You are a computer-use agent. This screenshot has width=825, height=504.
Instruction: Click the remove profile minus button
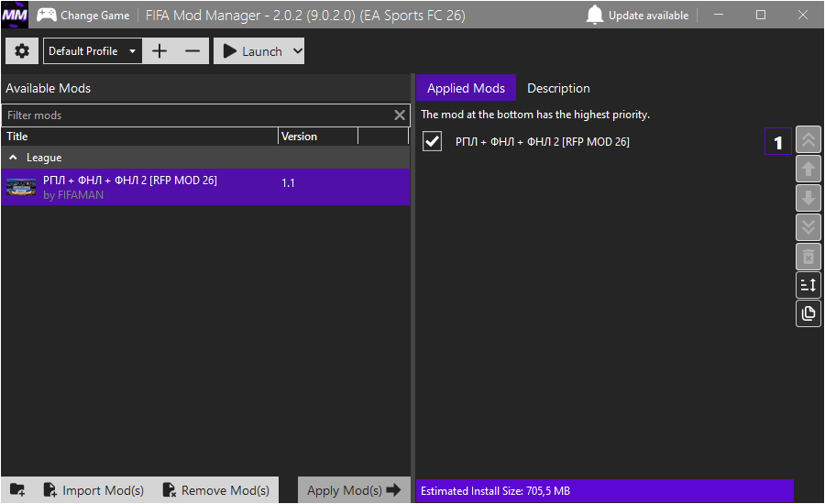[x=192, y=51]
